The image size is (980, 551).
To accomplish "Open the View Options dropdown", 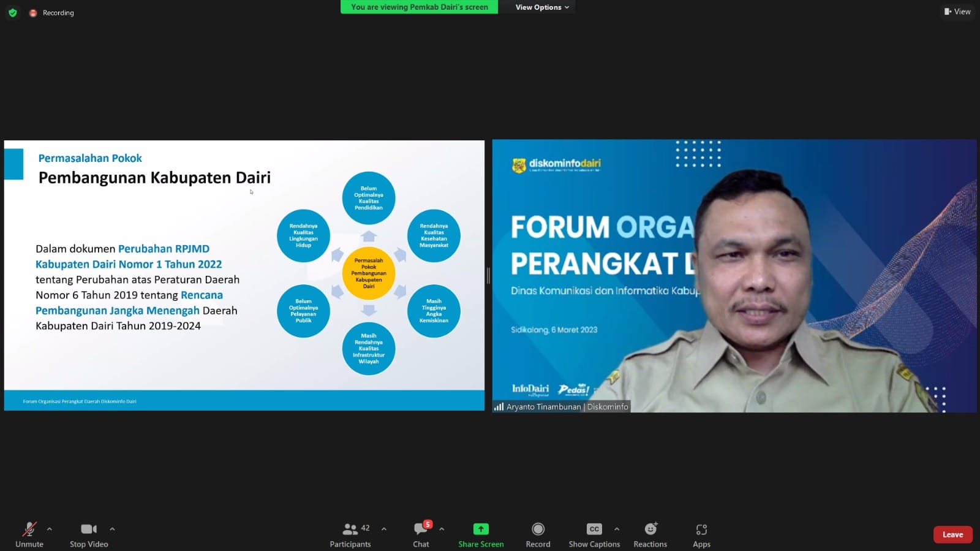I will tap(542, 7).
